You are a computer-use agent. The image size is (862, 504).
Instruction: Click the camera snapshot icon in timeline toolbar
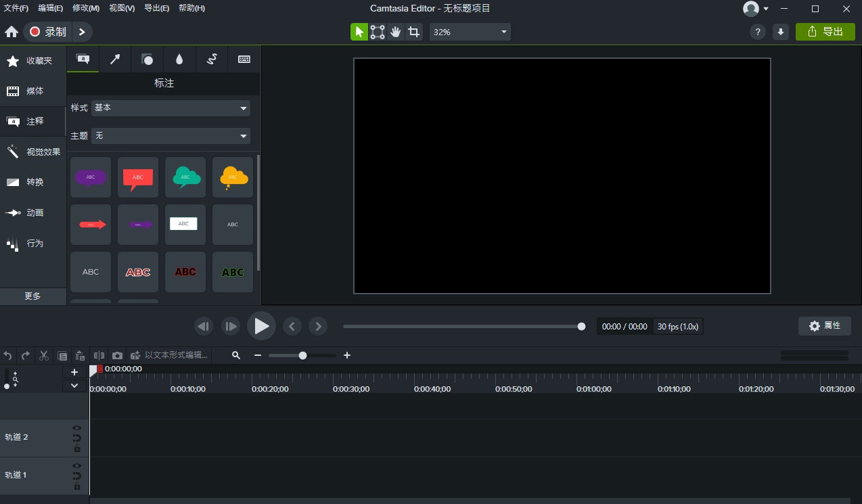click(x=118, y=355)
